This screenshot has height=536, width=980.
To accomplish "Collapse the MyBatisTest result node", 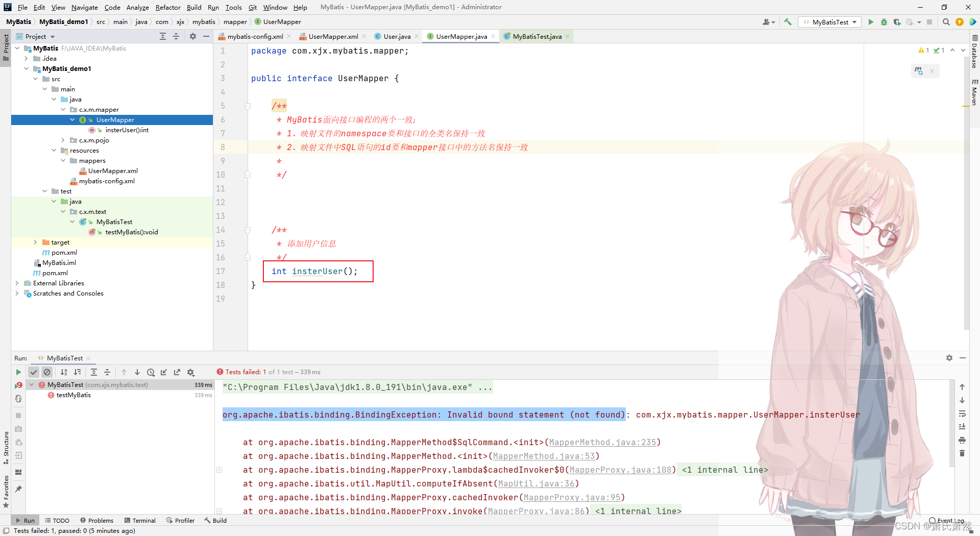I will point(32,384).
